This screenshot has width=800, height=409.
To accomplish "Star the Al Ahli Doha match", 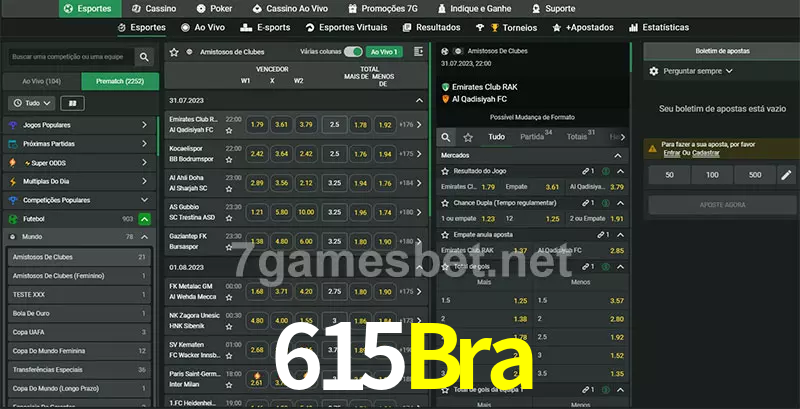I will (x=229, y=189).
